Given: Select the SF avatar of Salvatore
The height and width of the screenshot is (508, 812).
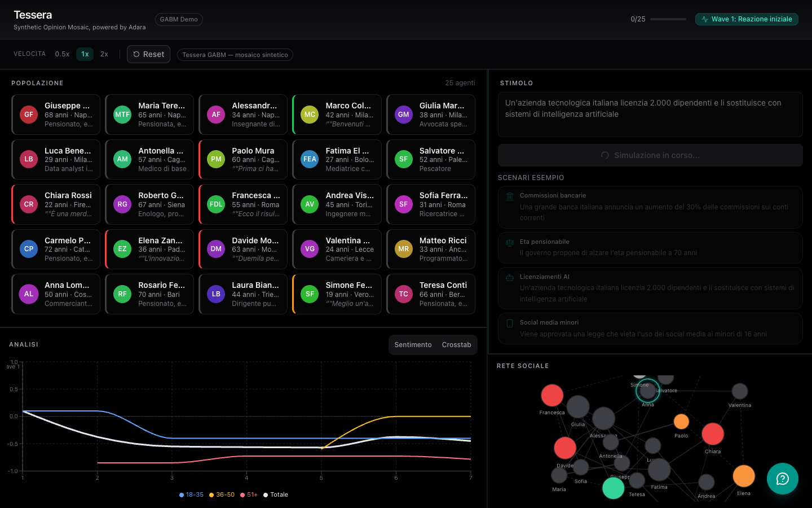Looking at the screenshot, I should [404, 159].
